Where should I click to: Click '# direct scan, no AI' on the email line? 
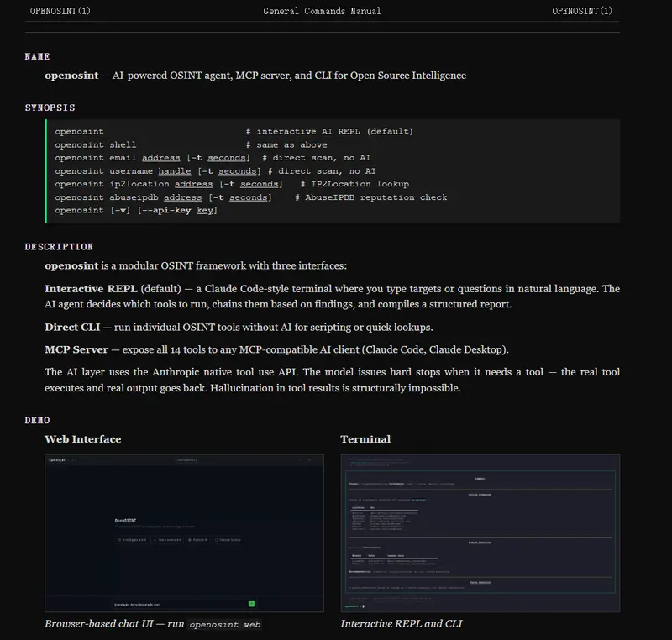click(317, 158)
